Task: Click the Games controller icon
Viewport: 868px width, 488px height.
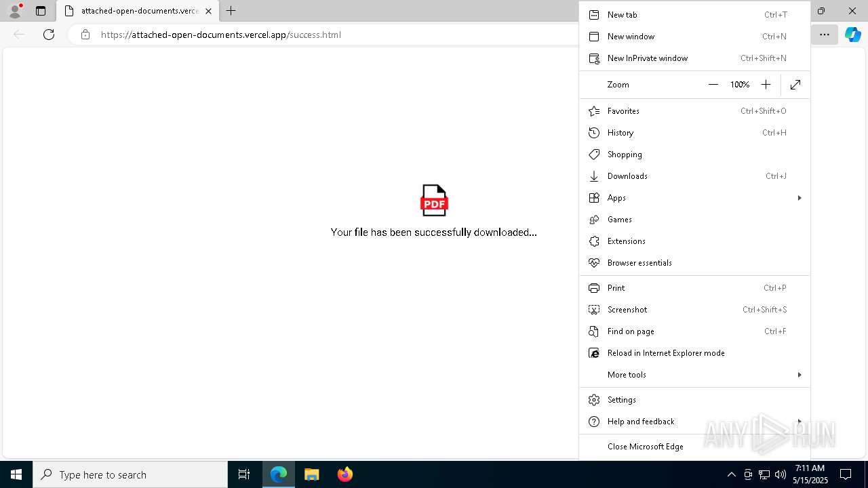Action: click(x=594, y=220)
